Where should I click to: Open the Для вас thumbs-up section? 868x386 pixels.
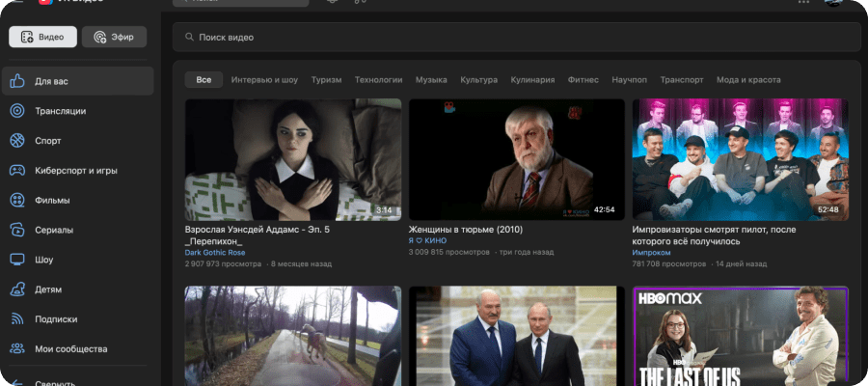pos(77,81)
